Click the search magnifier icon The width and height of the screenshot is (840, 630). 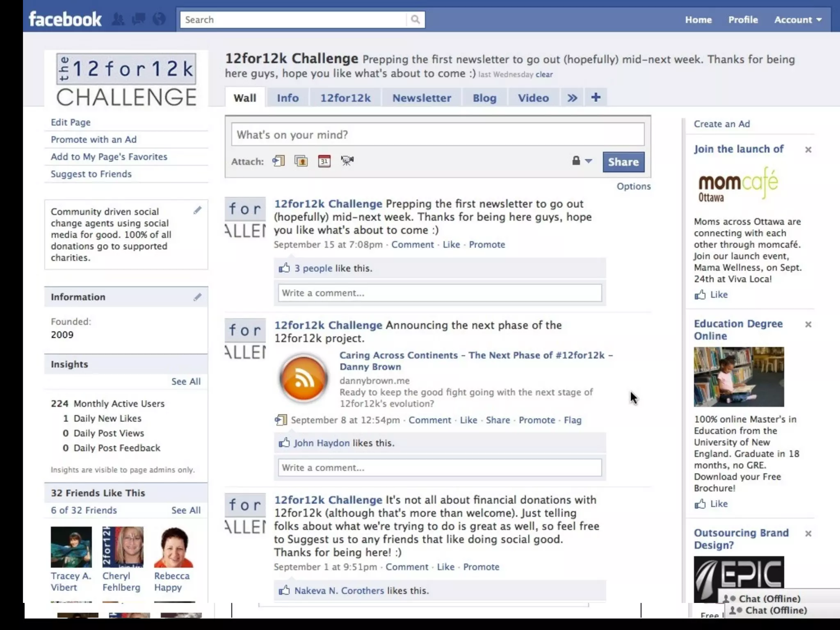coord(415,19)
